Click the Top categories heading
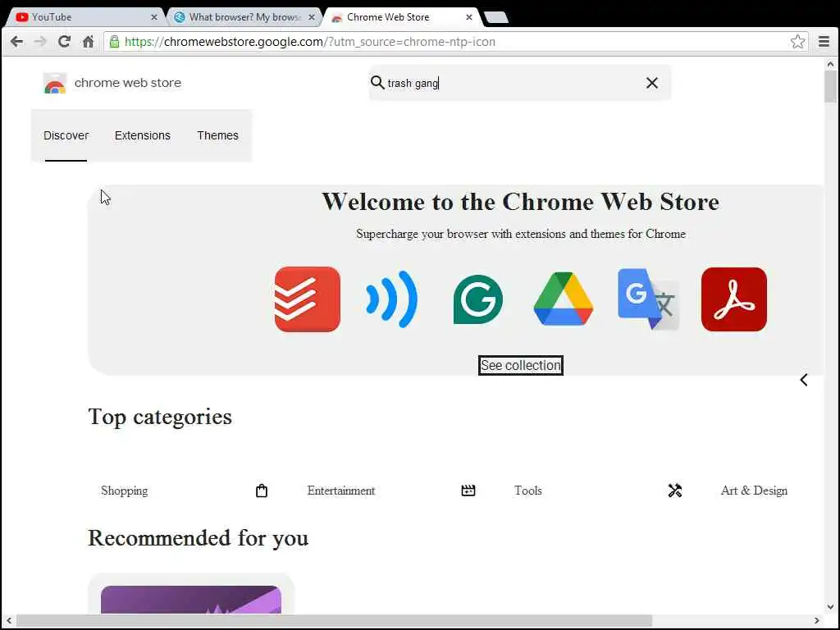This screenshot has height=630, width=840. tap(160, 417)
